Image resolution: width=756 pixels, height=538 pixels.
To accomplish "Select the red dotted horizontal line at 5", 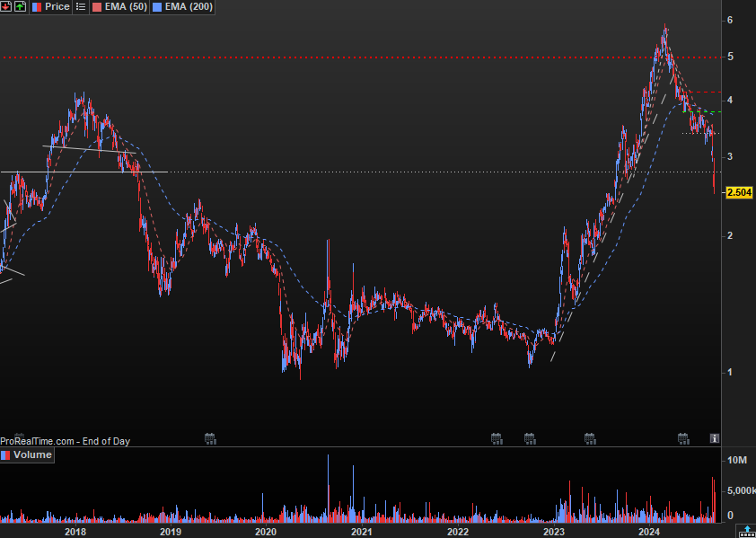I will click(x=362, y=57).
